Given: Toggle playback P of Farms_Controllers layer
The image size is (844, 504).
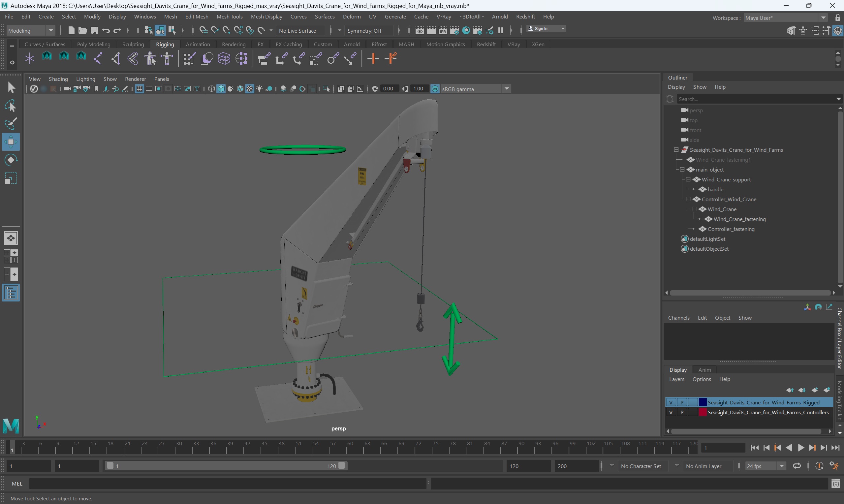Looking at the screenshot, I should coord(682,412).
